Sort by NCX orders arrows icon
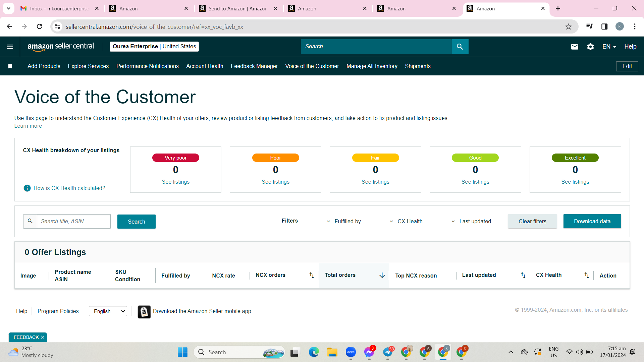This screenshot has width=644, height=362. [x=312, y=275]
